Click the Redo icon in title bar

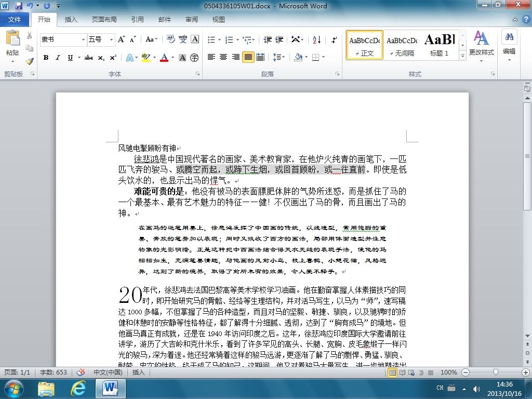[47, 6]
